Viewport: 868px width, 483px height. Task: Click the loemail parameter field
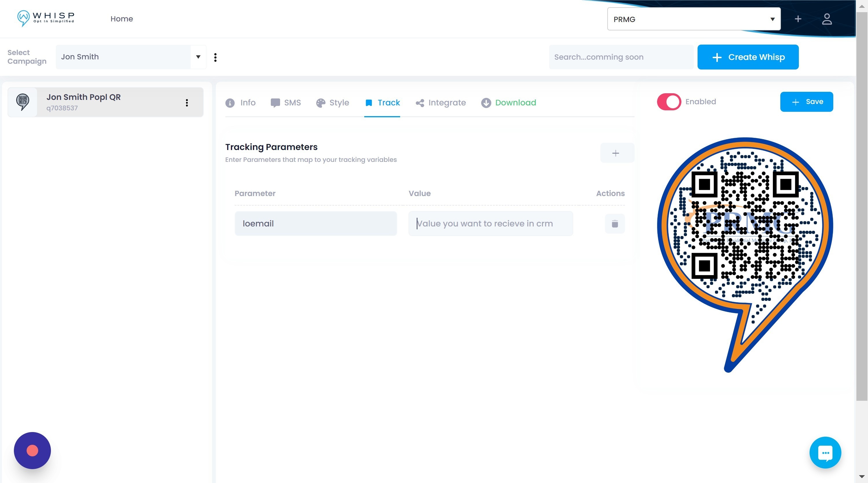(315, 224)
